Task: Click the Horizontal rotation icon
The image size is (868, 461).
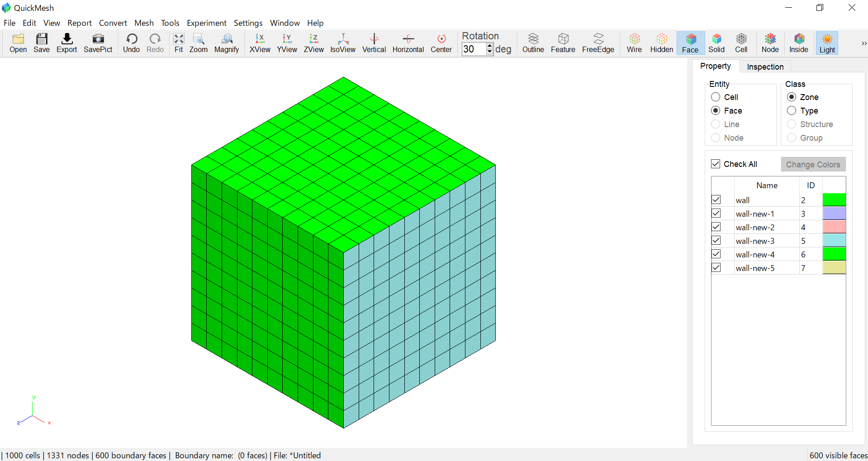Action: pyautogui.click(x=408, y=43)
